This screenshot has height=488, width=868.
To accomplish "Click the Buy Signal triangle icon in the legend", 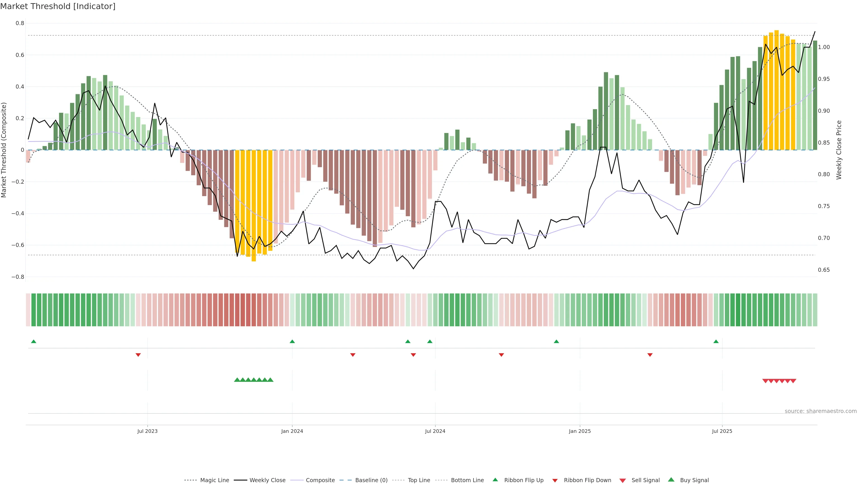I will pos(671,480).
